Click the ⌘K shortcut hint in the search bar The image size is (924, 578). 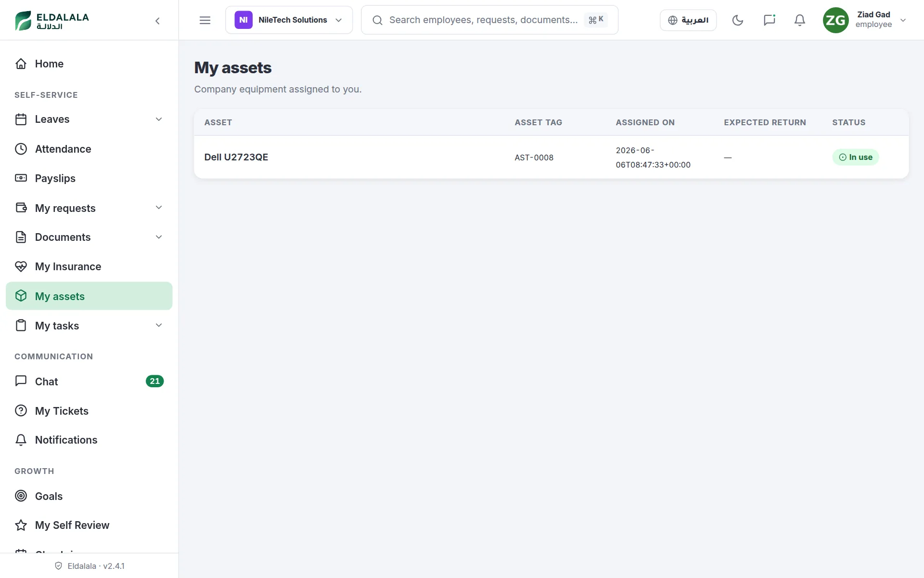595,20
